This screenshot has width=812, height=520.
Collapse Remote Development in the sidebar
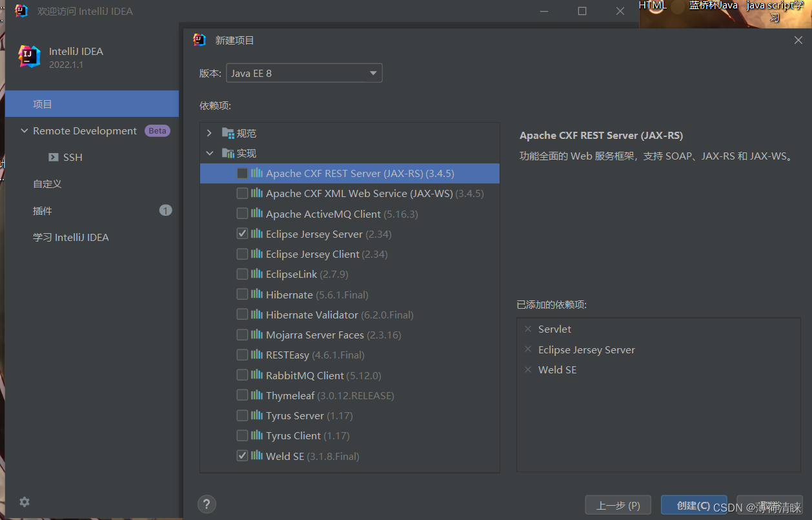pos(25,131)
